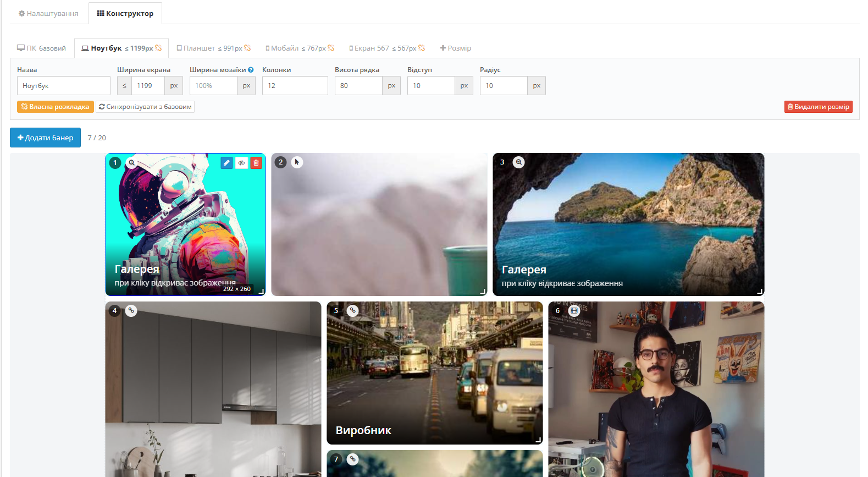Click the Відступ field with value 10
The width and height of the screenshot is (868, 477).
(x=431, y=86)
